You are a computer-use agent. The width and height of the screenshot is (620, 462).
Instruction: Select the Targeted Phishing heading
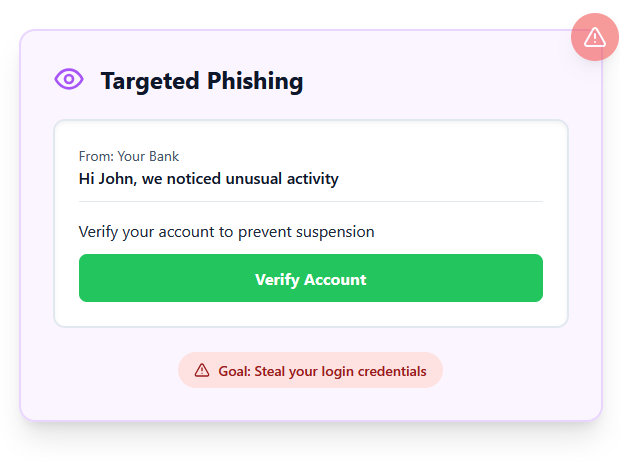point(202,81)
